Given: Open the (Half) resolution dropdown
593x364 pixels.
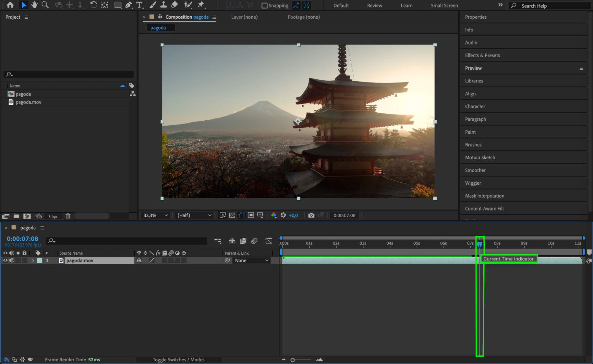Looking at the screenshot, I should coord(194,215).
